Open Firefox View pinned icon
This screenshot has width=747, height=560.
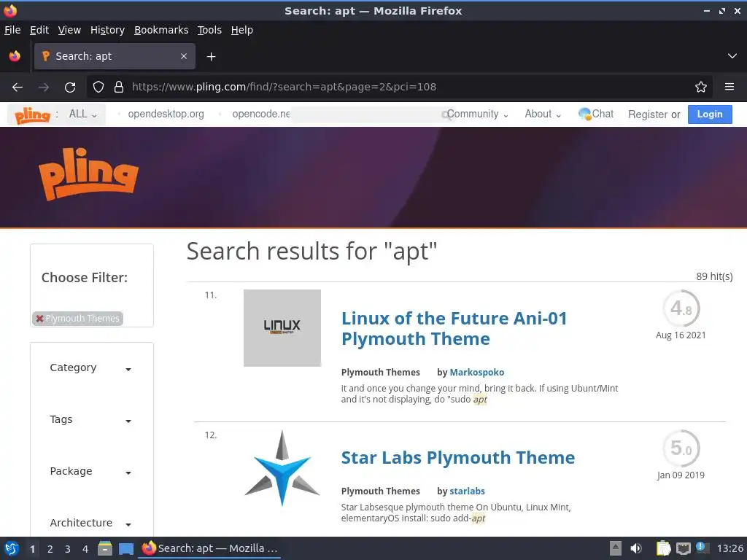point(15,56)
